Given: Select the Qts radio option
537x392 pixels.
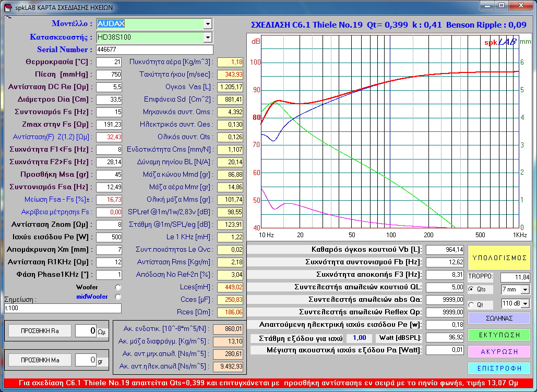Looking at the screenshot, I should [471, 289].
